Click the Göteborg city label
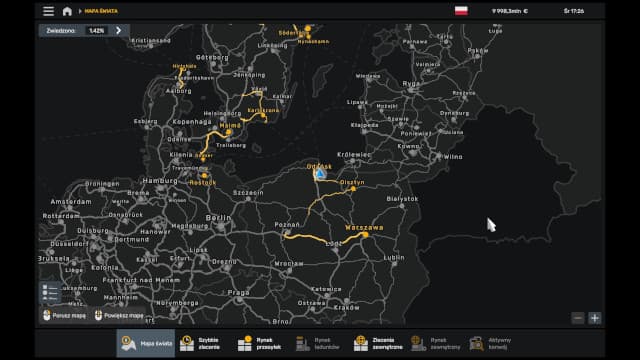The height and width of the screenshot is (360, 640). 212,58
